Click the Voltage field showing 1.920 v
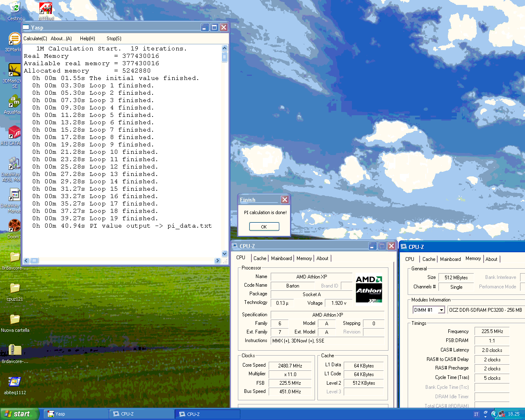This screenshot has width=525, height=420. pos(338,303)
